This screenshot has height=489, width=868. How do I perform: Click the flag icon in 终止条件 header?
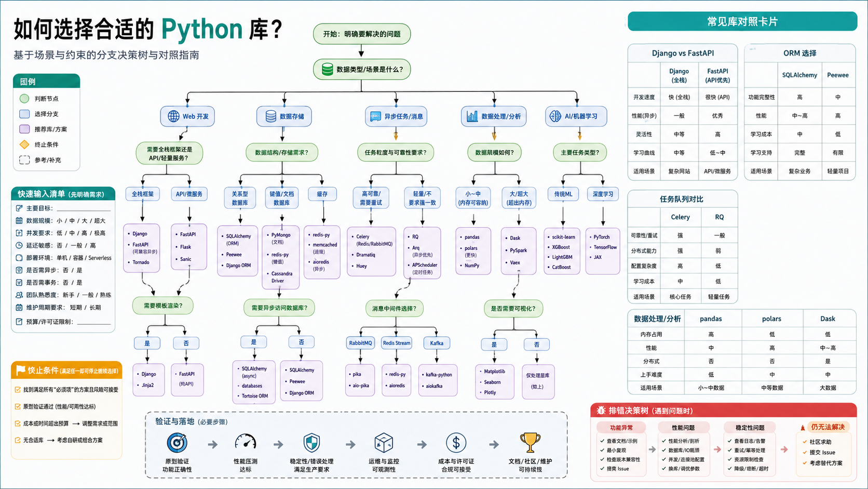[x=21, y=370]
